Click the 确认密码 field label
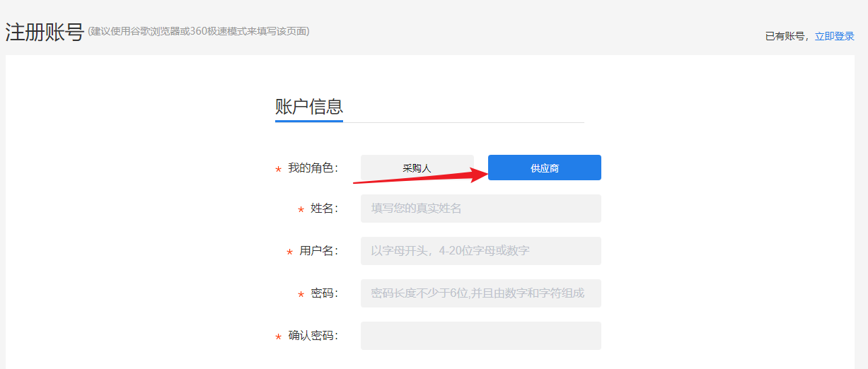868x369 pixels. pyautogui.click(x=312, y=336)
